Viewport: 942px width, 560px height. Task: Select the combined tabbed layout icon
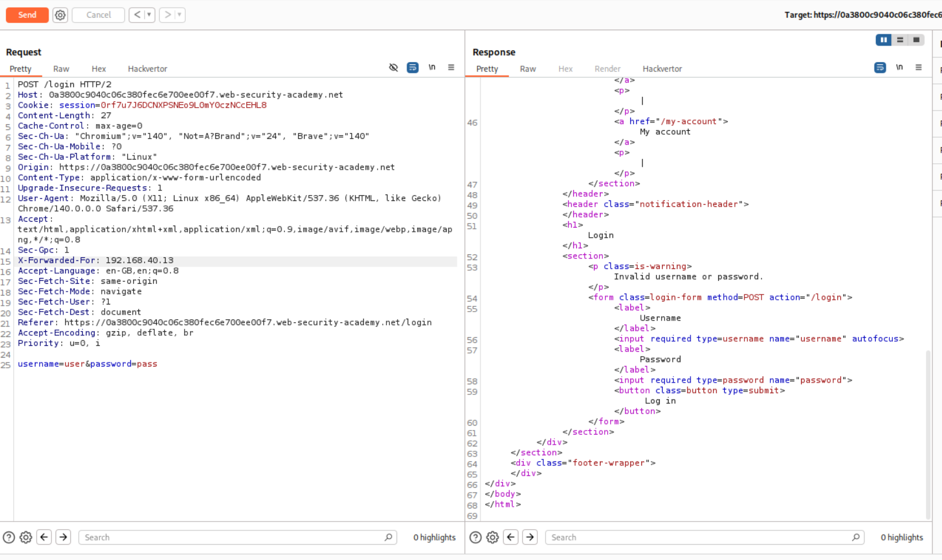pyautogui.click(x=916, y=40)
